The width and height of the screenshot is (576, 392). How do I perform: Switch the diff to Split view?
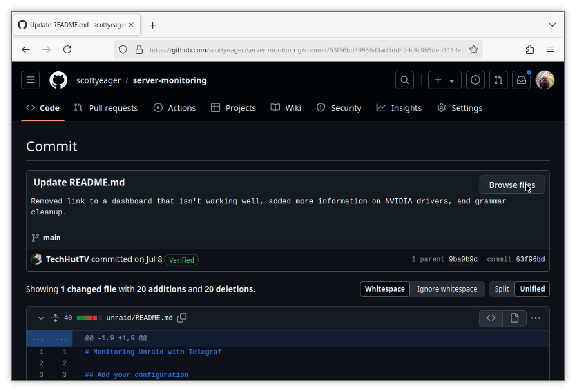click(502, 289)
